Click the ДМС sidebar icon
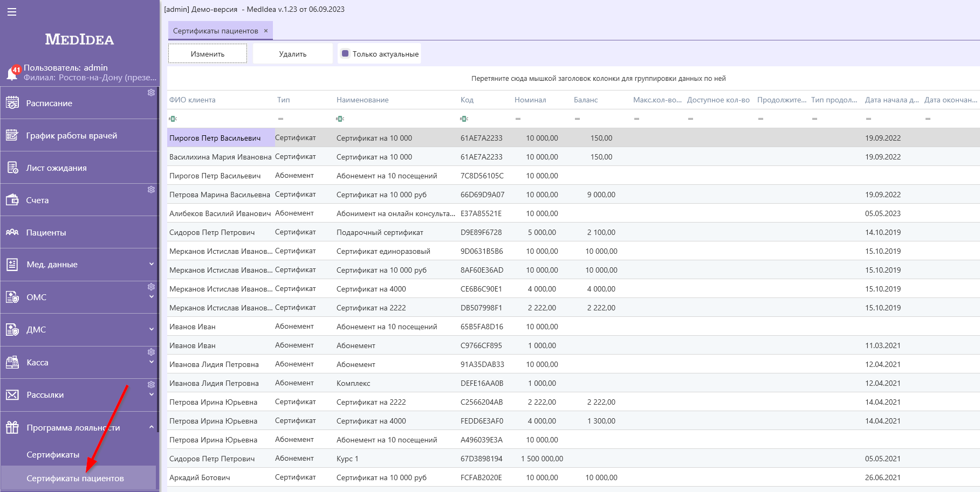Screen dimensions: 980x492 (12, 329)
